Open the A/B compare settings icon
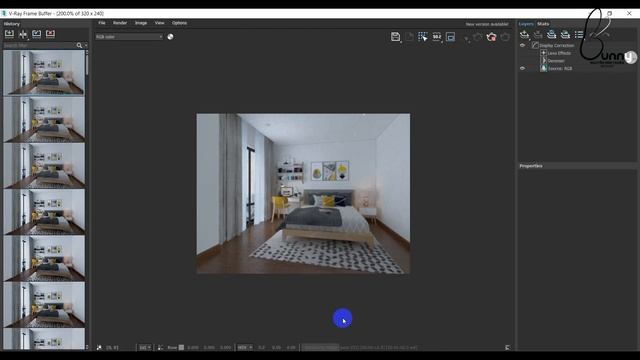 (23, 34)
